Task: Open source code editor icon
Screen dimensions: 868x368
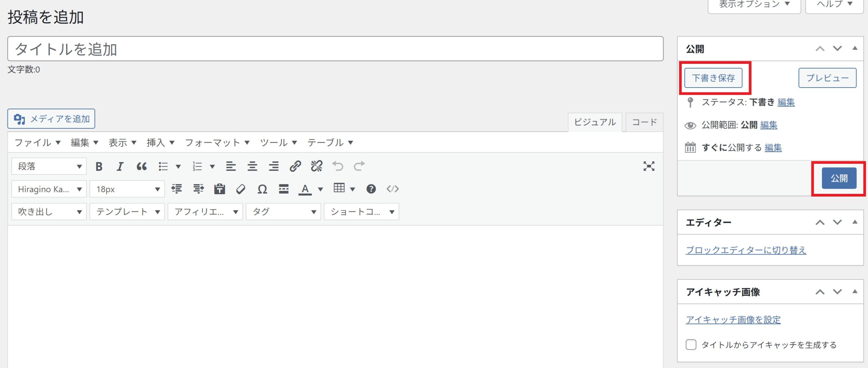Action: pyautogui.click(x=393, y=189)
